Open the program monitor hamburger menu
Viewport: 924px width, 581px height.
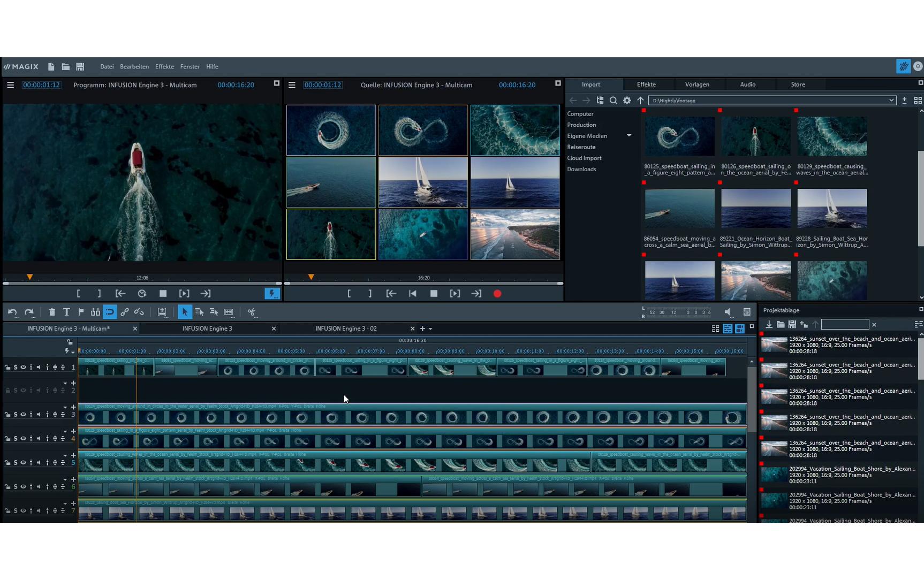[10, 85]
